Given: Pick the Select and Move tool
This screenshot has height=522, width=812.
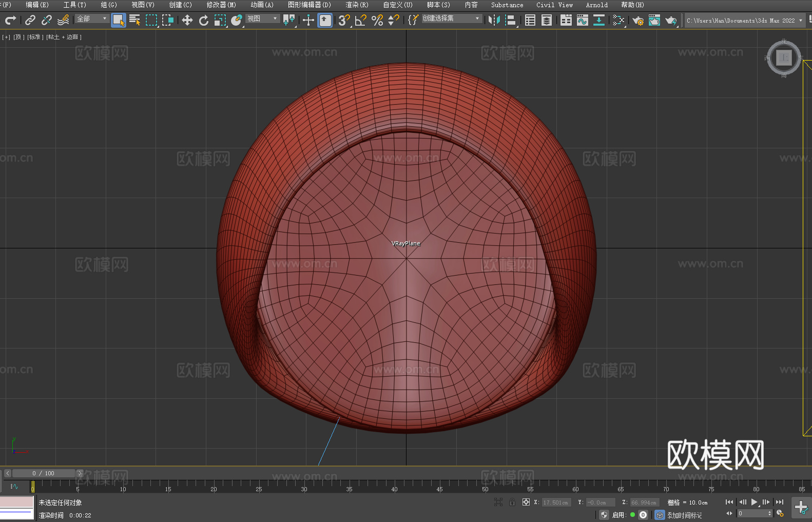Looking at the screenshot, I should tap(187, 20).
